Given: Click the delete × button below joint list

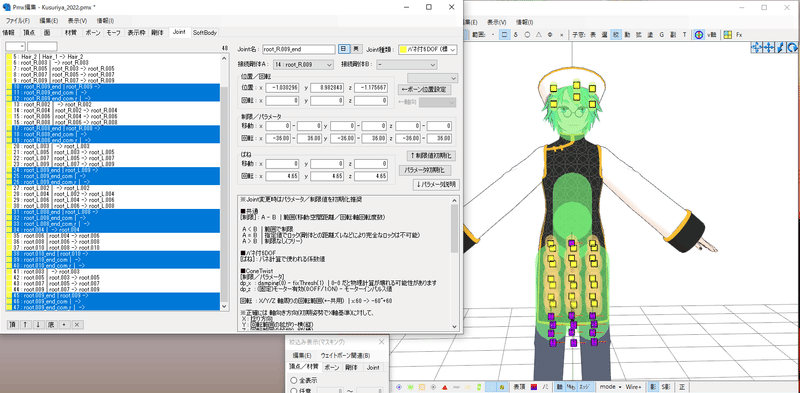Looking at the screenshot, I should point(78,325).
